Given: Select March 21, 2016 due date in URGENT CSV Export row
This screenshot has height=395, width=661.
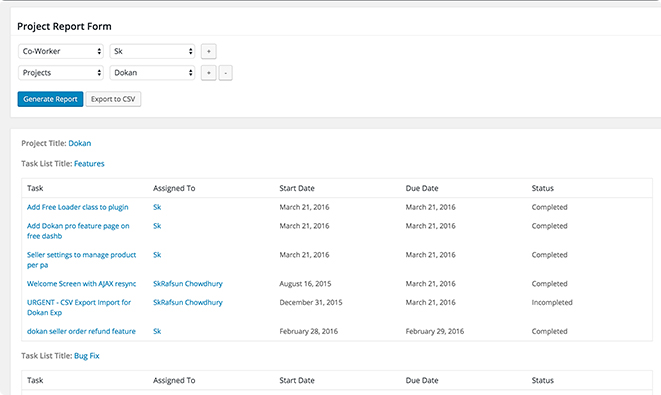Looking at the screenshot, I should [430, 302].
